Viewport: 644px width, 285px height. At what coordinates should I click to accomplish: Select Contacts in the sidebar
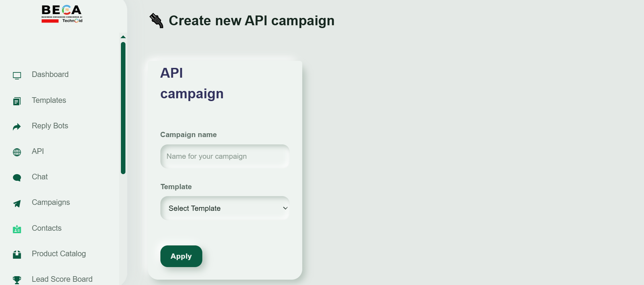[47, 228]
